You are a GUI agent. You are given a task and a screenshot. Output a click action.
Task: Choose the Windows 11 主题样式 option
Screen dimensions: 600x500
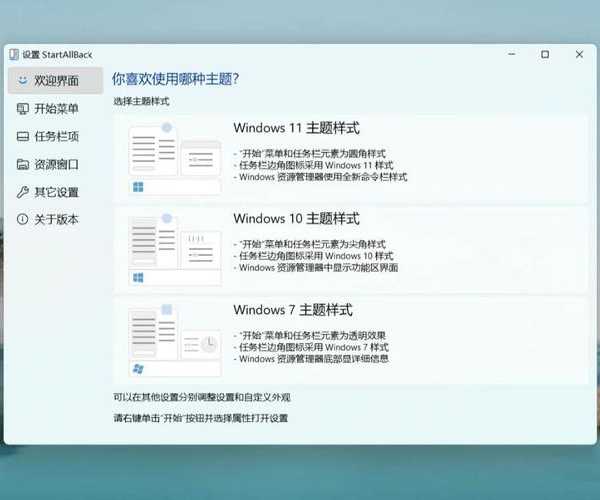point(351,159)
